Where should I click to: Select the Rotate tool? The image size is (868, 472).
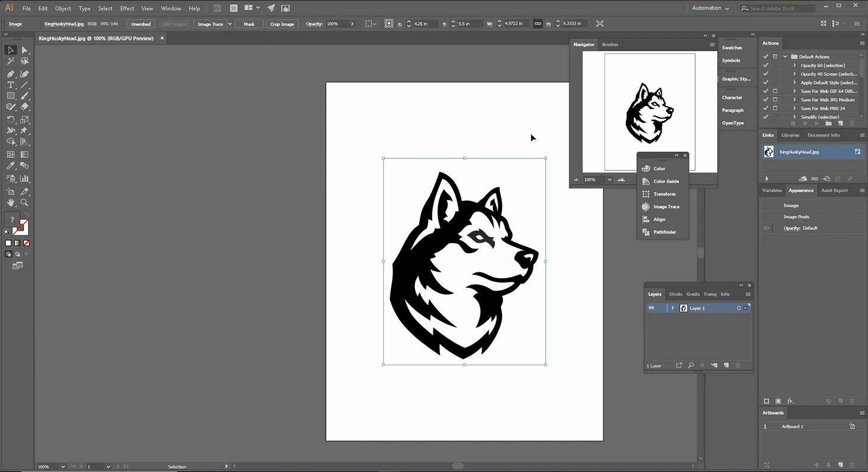coord(11,119)
